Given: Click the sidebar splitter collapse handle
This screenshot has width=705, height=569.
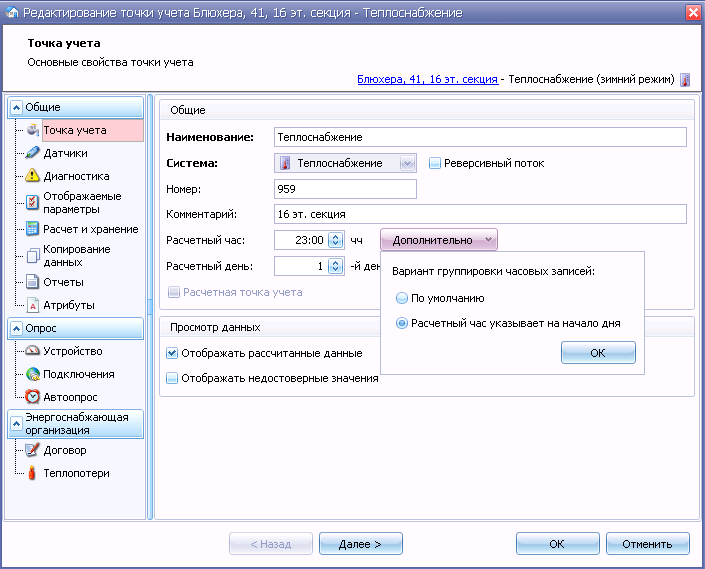Looking at the screenshot, I should pyautogui.click(x=150, y=307).
